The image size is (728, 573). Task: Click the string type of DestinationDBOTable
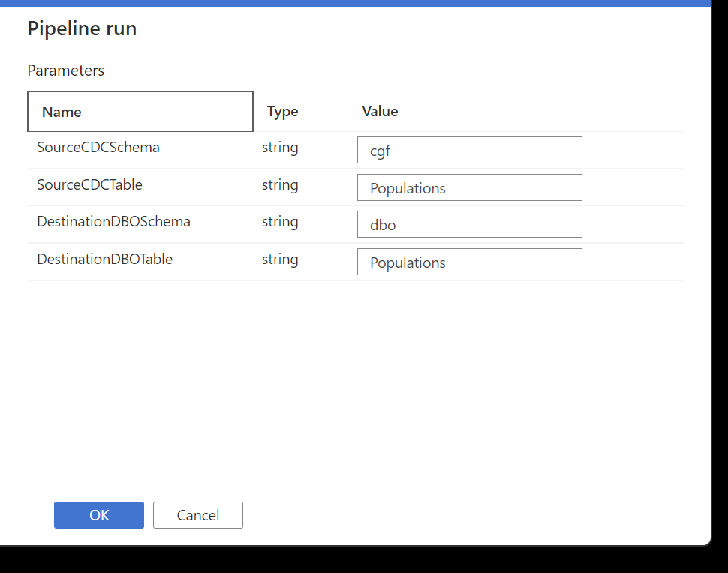pyautogui.click(x=280, y=259)
